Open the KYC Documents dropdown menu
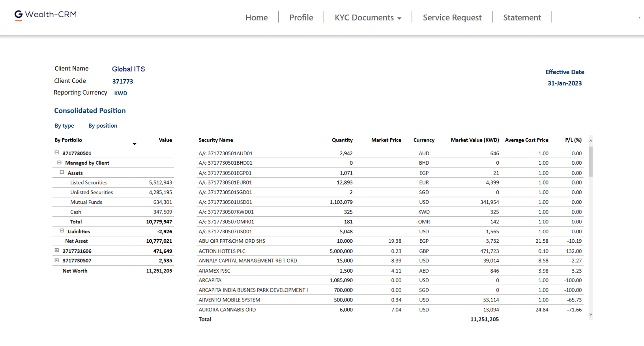644x346 pixels. point(368,17)
